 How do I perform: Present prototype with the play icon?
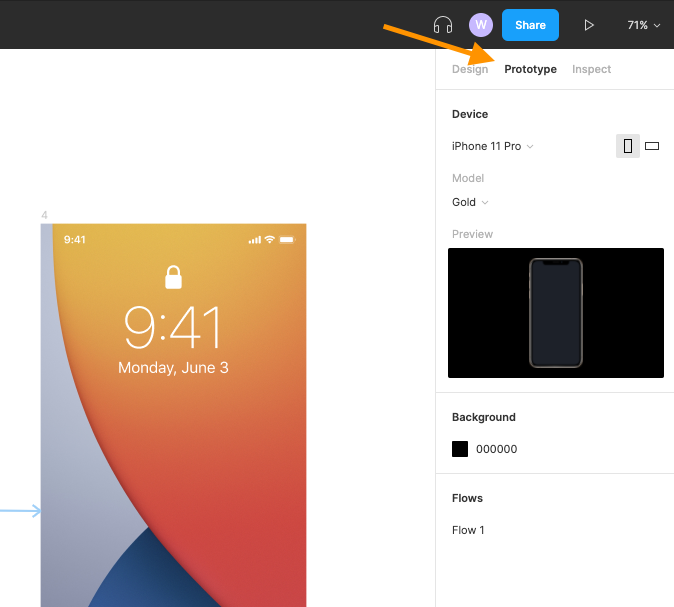coord(589,25)
